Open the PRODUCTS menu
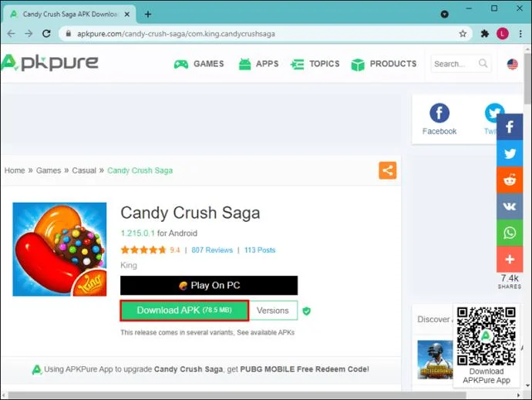532x400 pixels. (384, 64)
